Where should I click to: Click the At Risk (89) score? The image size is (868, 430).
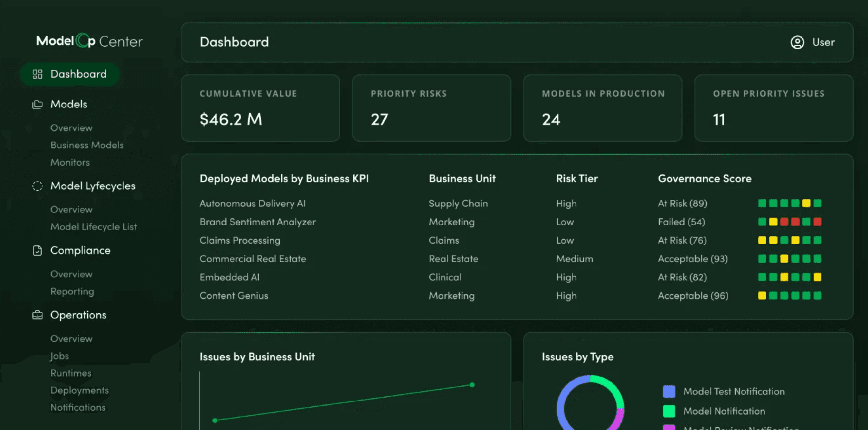tap(683, 203)
